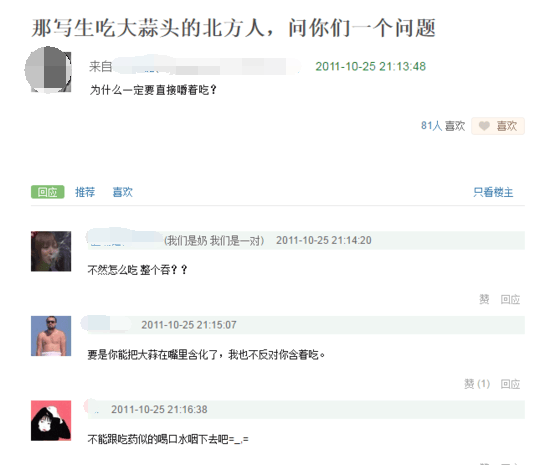Viewport: 550px width, 465px height.
Task: Toggle 只看楼主 filter
Action: pos(493,192)
